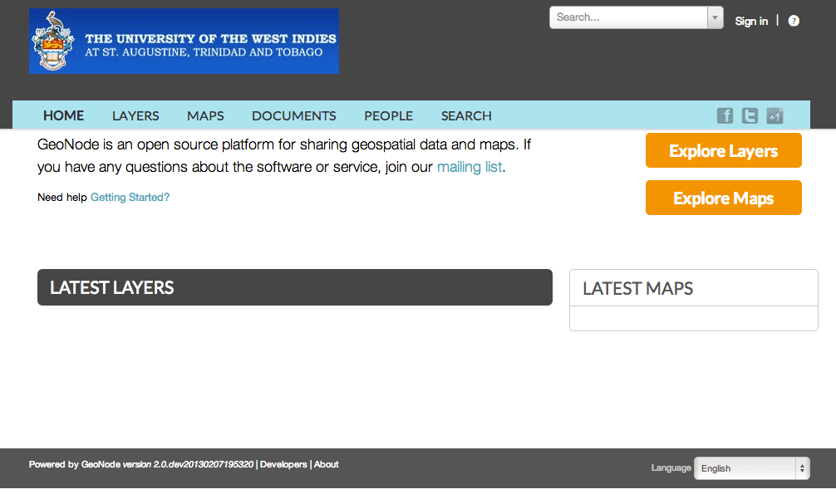Screen dimensions: 836x504
Task: Open the Developers footer link
Action: 283,465
